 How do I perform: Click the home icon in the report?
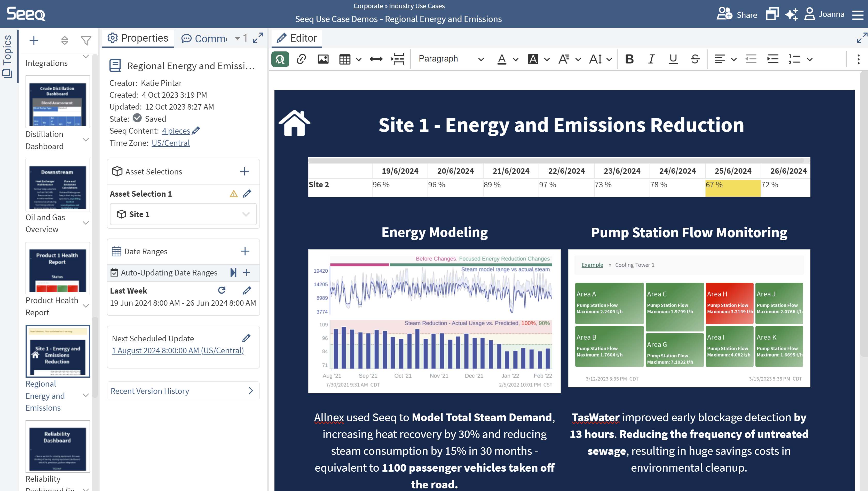tap(294, 124)
